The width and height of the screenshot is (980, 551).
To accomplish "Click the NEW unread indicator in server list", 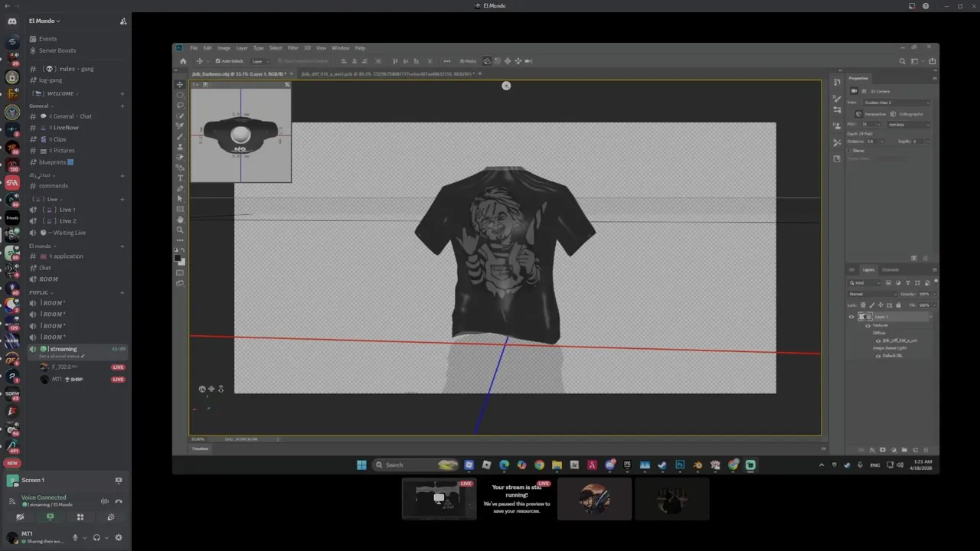I will (x=12, y=463).
